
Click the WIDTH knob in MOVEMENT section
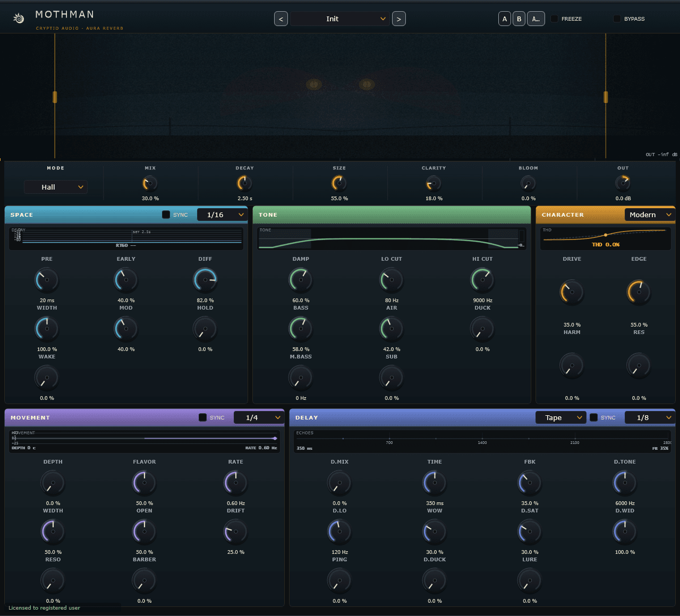(53, 532)
